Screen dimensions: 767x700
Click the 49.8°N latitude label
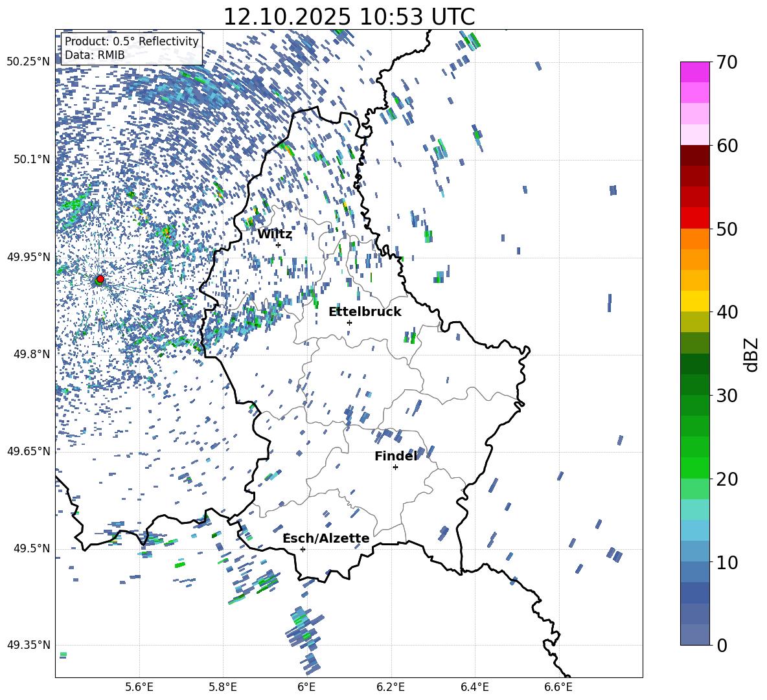click(x=32, y=354)
